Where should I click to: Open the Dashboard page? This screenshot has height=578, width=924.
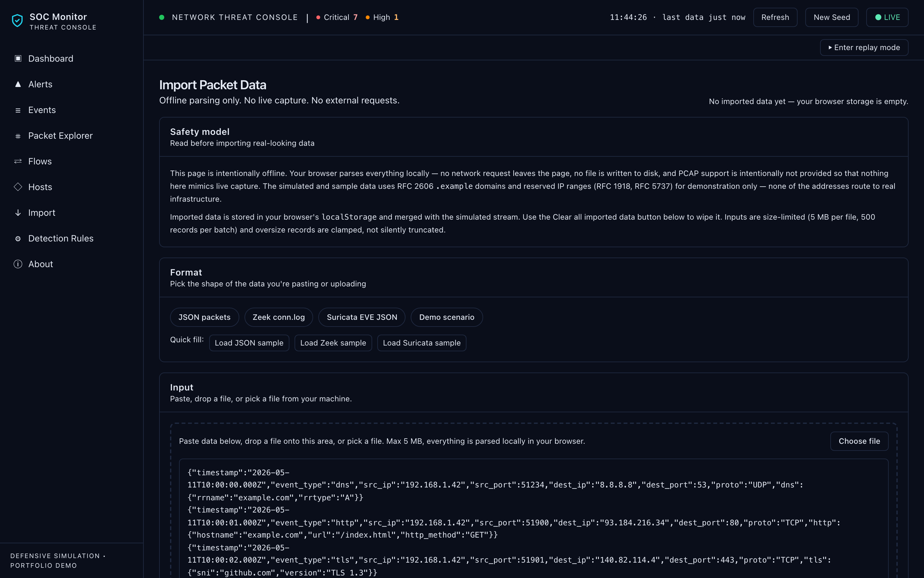pos(72,58)
